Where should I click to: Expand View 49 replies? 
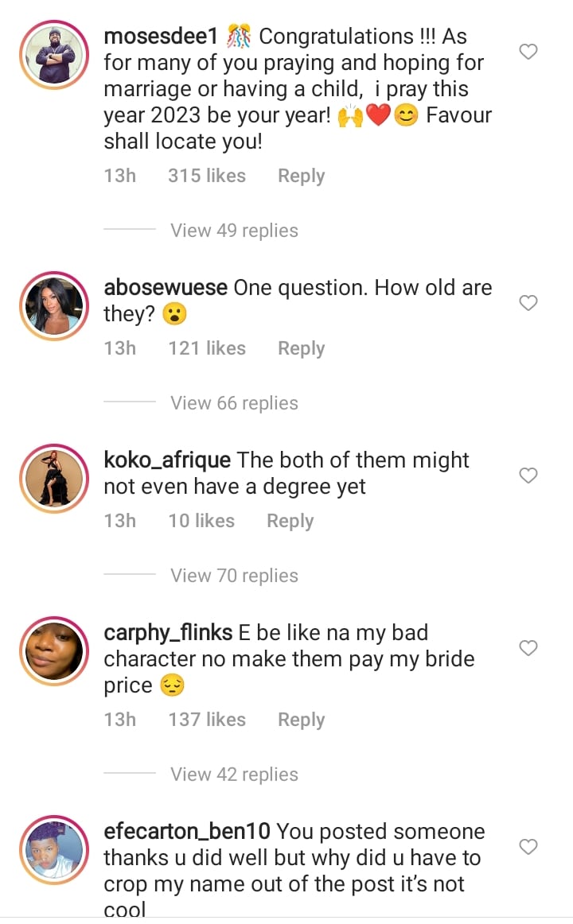[x=234, y=231]
